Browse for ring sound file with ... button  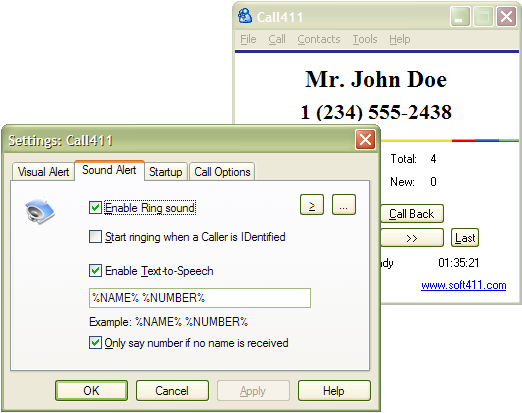[x=344, y=205]
